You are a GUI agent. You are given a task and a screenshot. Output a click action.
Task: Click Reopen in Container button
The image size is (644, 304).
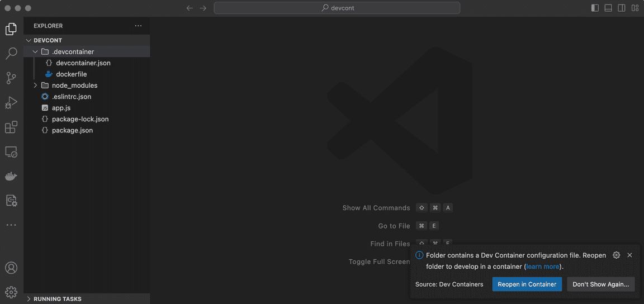click(x=527, y=284)
